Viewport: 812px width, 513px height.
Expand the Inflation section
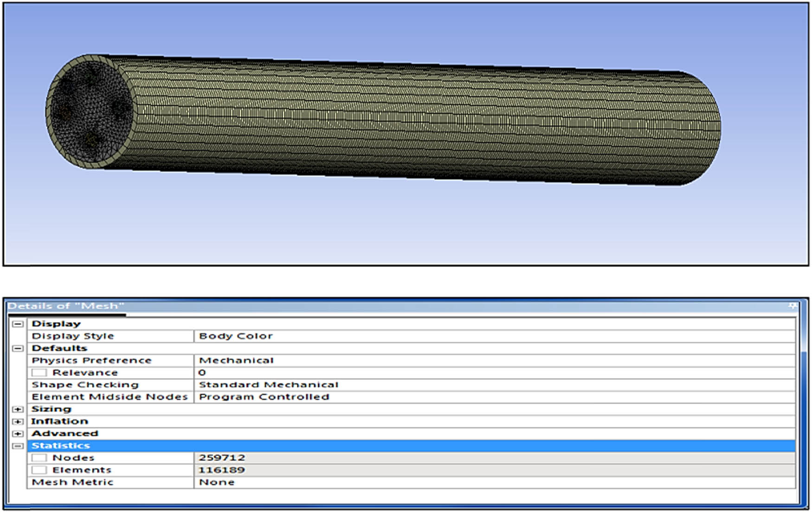click(x=18, y=421)
